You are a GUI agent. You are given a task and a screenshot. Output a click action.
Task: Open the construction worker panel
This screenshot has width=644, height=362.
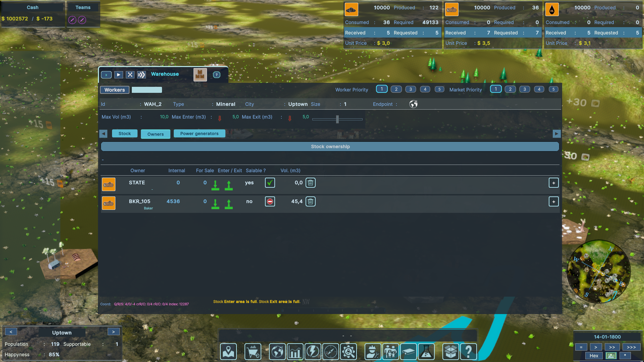[x=373, y=352]
